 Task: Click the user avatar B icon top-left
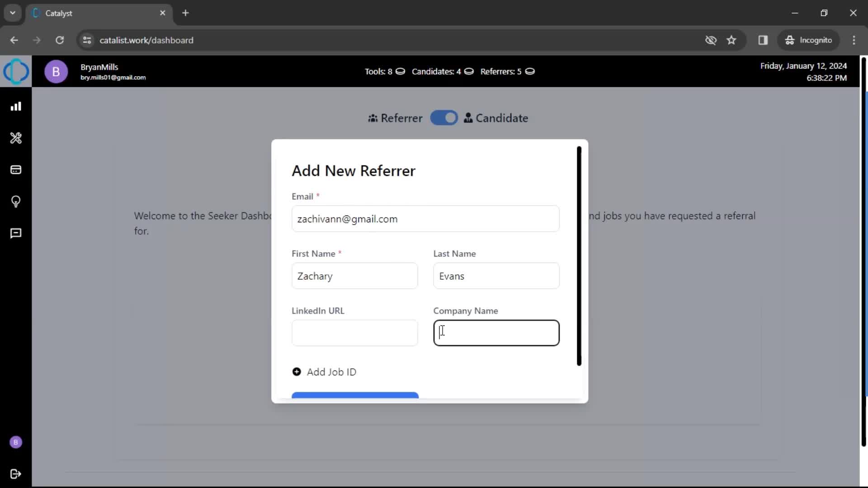tap(57, 71)
